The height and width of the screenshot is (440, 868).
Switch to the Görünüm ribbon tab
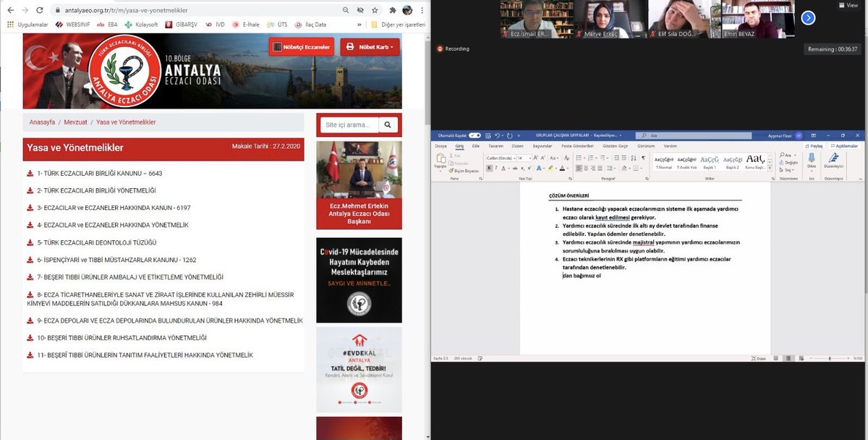click(645, 146)
